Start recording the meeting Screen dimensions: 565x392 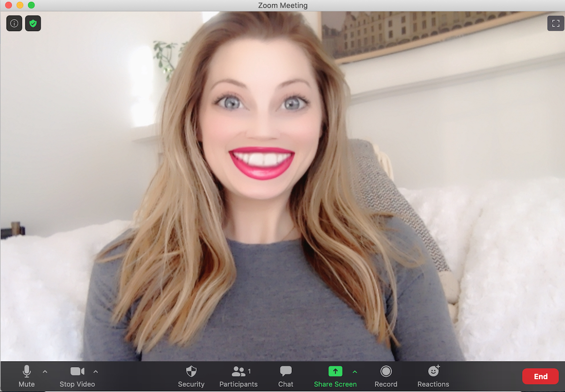386,376
